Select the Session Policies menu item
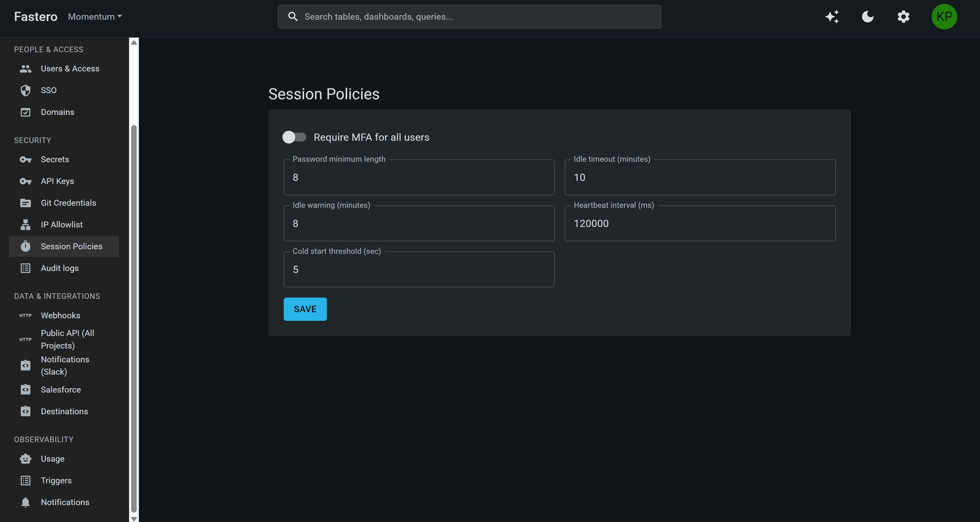Viewport: 980px width, 522px height. pos(71,246)
